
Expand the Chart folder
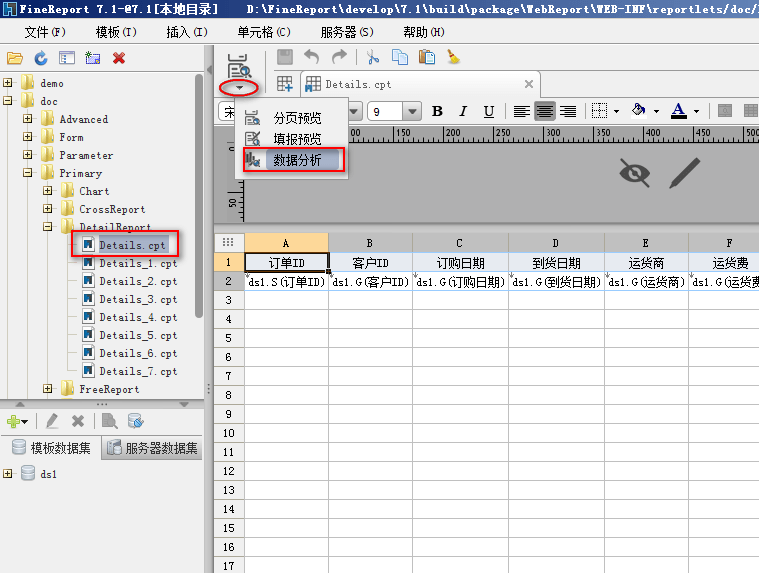tap(47, 191)
